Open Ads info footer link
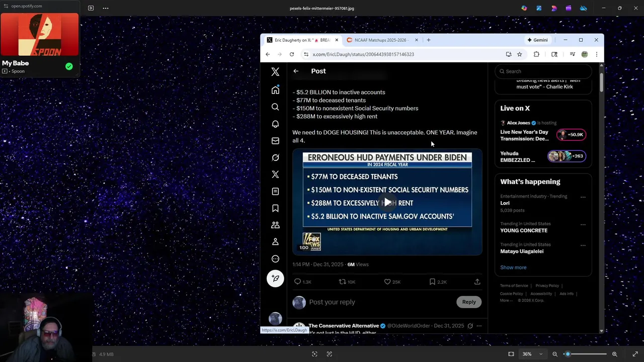644x362 pixels. (x=566, y=294)
